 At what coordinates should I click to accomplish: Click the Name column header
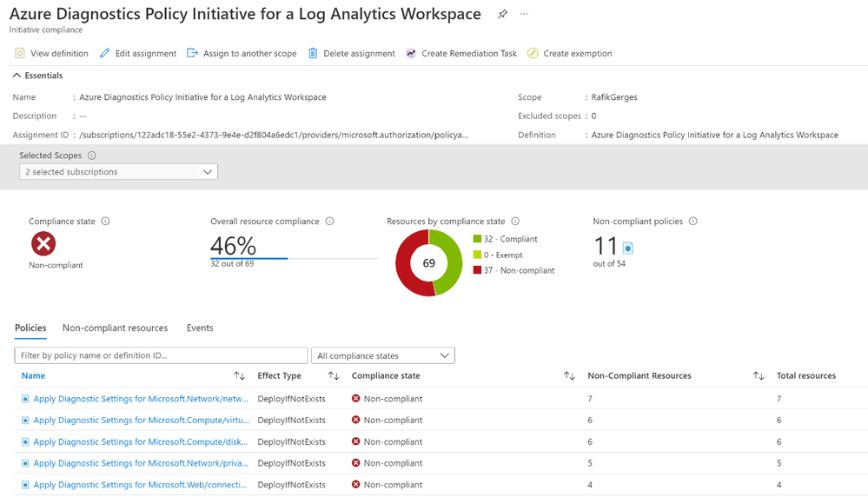(x=33, y=376)
